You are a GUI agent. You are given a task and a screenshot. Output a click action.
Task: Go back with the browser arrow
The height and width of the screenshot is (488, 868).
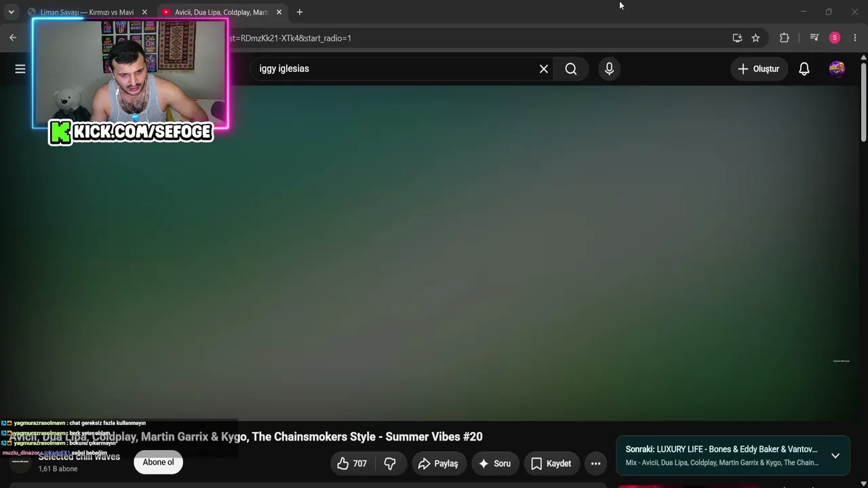(13, 38)
